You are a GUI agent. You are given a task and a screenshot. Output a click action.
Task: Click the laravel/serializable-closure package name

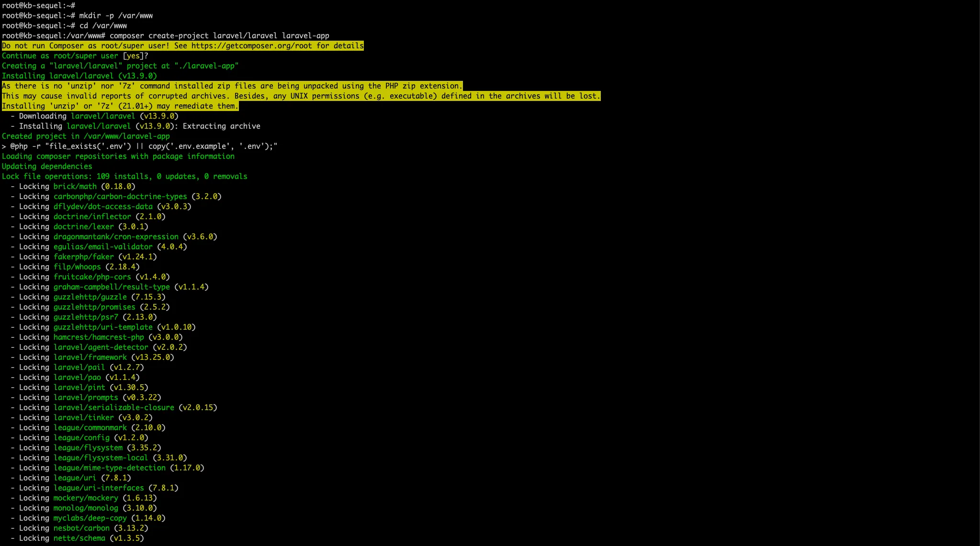point(114,408)
